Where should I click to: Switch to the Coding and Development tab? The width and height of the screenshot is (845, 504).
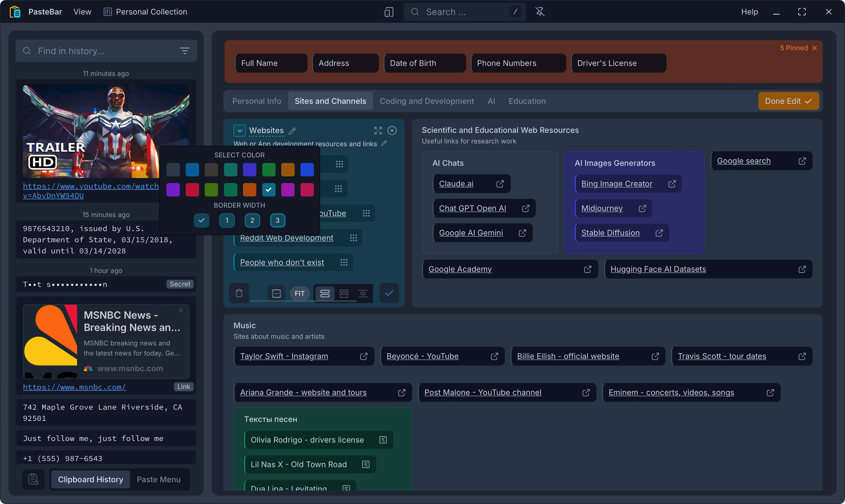point(426,101)
